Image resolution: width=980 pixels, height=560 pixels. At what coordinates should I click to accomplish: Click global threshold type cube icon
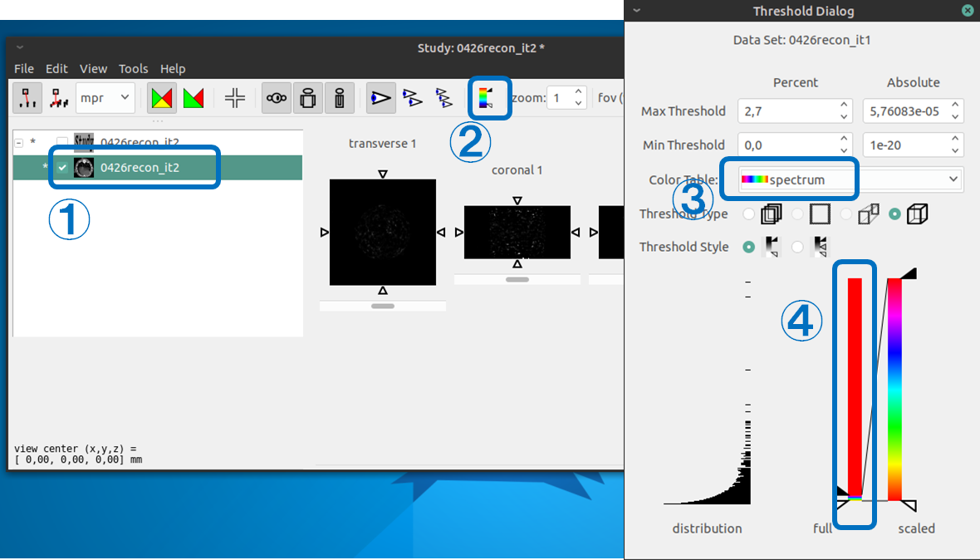coord(917,214)
